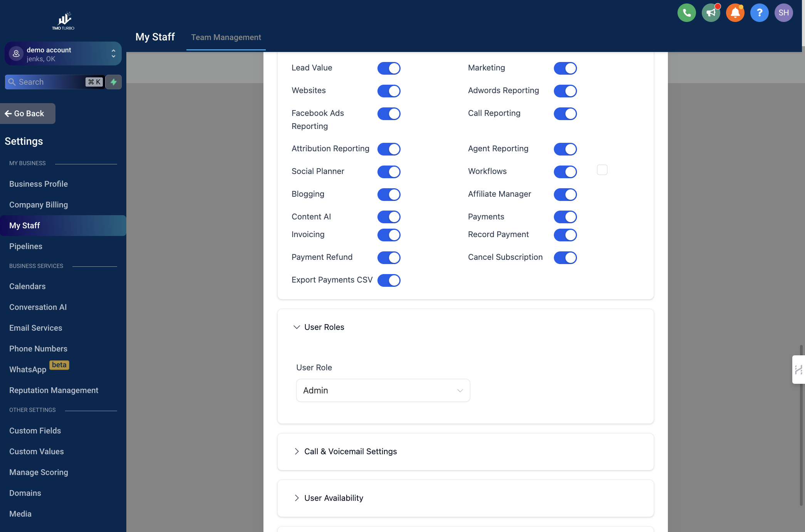Go to Company Billing settings
This screenshot has height=532, width=805.
pyautogui.click(x=39, y=205)
